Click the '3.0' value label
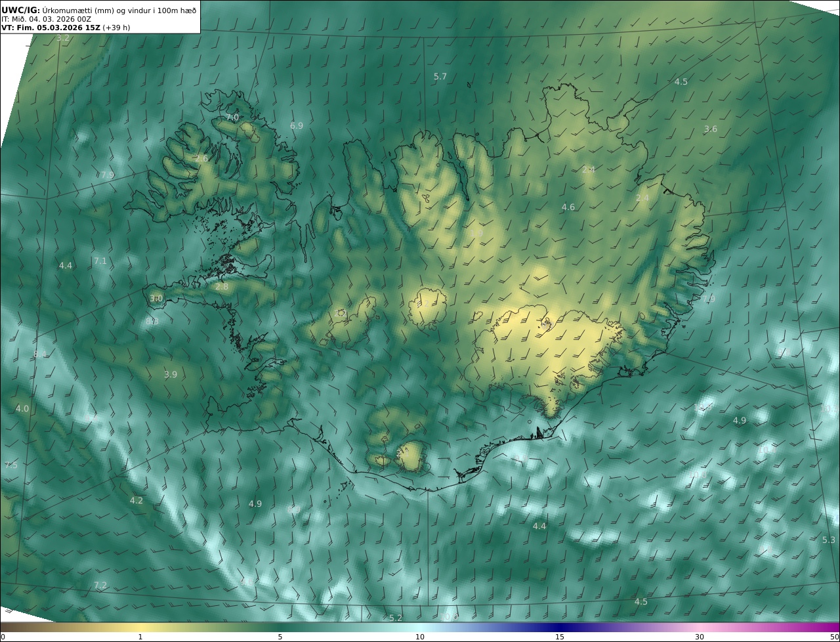 [156, 299]
